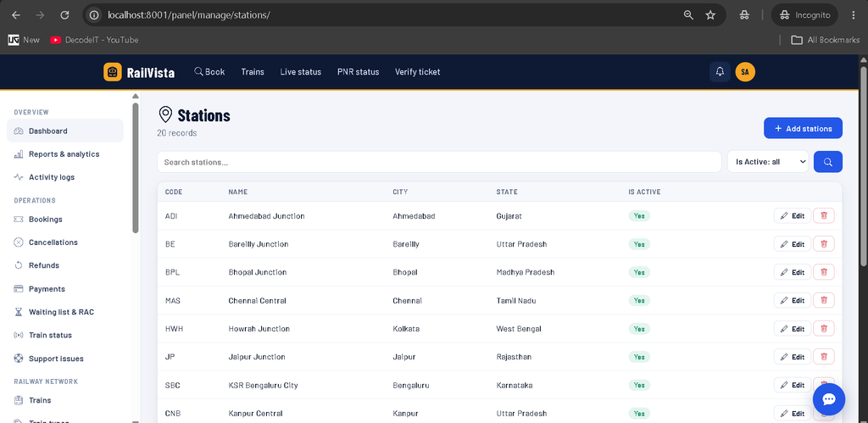The image size is (868, 423).
Task: Click the Add stations button
Action: point(803,129)
